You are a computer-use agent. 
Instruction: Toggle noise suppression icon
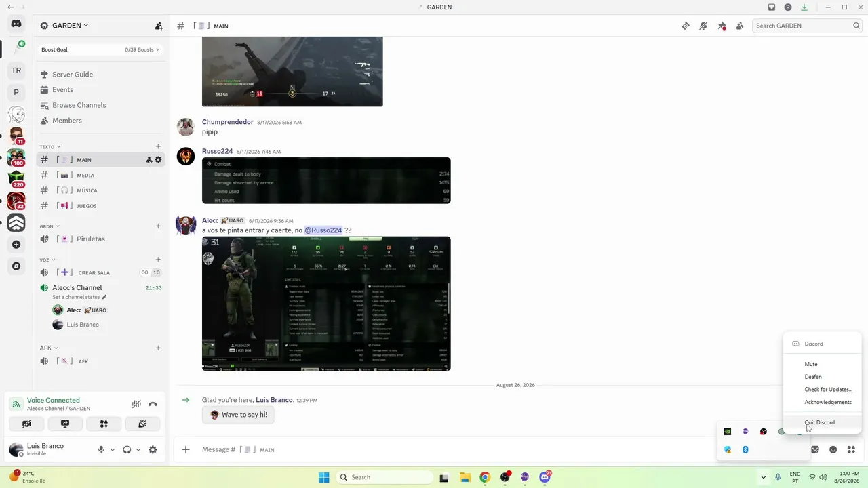point(136,404)
